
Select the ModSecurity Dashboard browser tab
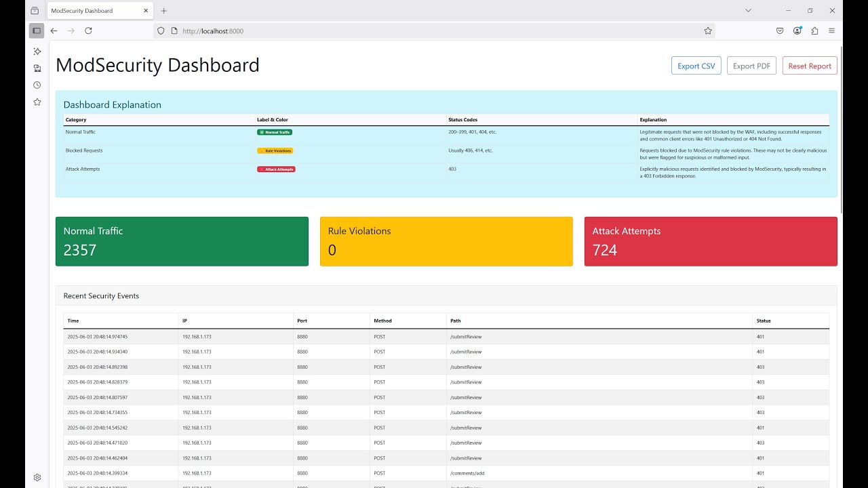click(x=100, y=11)
